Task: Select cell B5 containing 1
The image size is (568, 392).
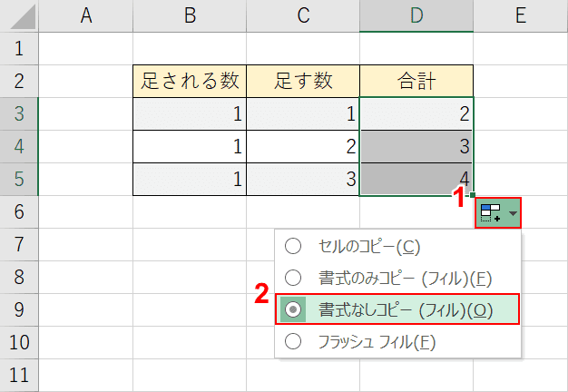Action: pyautogui.click(x=190, y=179)
